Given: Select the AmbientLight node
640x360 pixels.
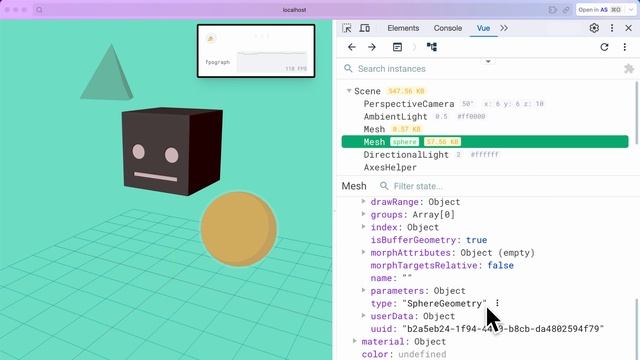Looking at the screenshot, I should pos(396,116).
